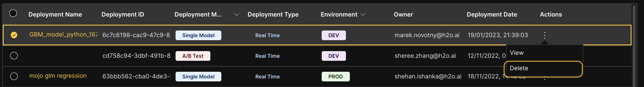Click the Single Model badge in first row
Screen dimensions: 644x87
point(198,35)
